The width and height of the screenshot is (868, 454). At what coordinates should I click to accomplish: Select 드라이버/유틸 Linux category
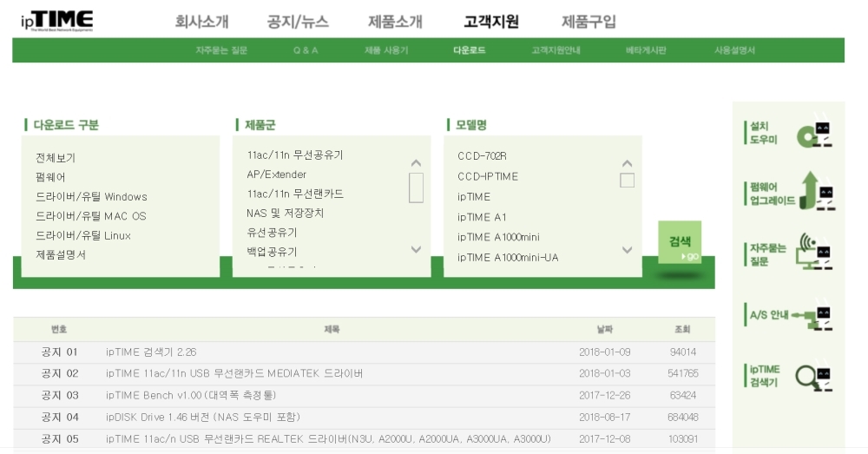(x=83, y=235)
